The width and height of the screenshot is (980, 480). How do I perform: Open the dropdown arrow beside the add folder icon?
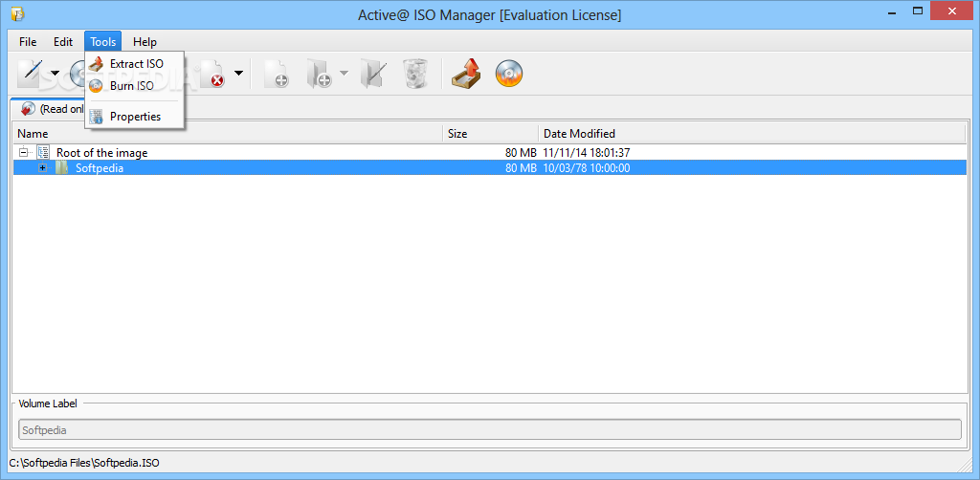(x=344, y=73)
